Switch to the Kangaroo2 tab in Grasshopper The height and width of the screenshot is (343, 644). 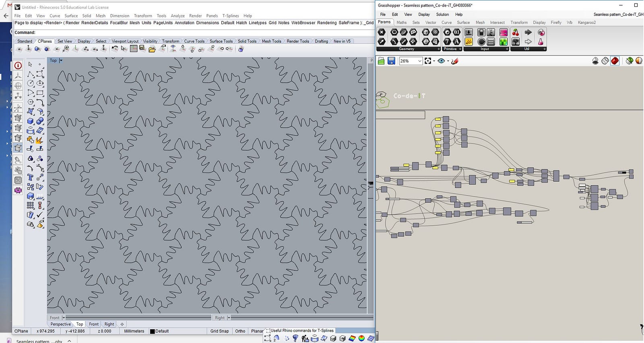(586, 23)
